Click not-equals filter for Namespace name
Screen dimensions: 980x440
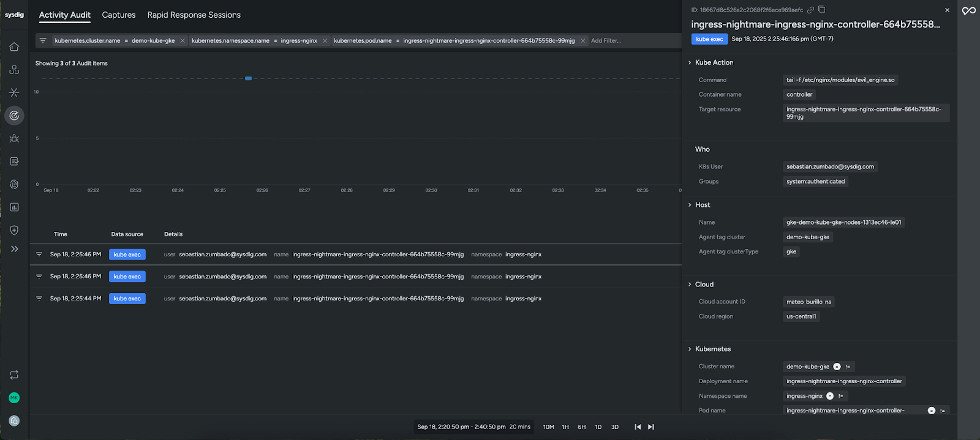tap(841, 396)
